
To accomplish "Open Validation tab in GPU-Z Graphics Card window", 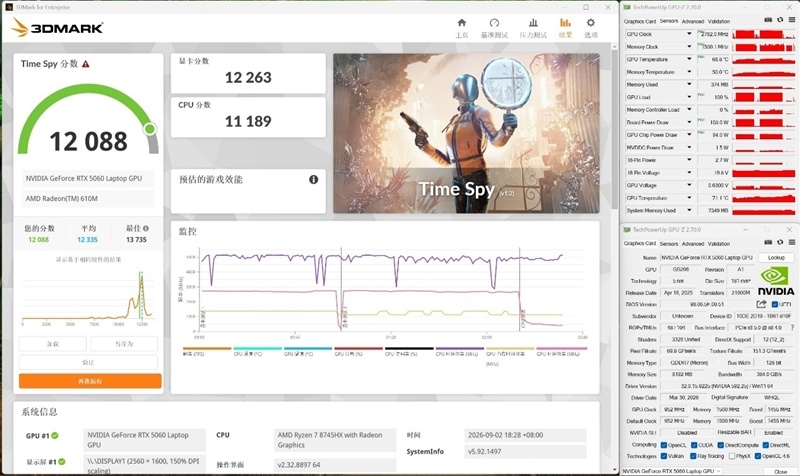I will [719, 244].
